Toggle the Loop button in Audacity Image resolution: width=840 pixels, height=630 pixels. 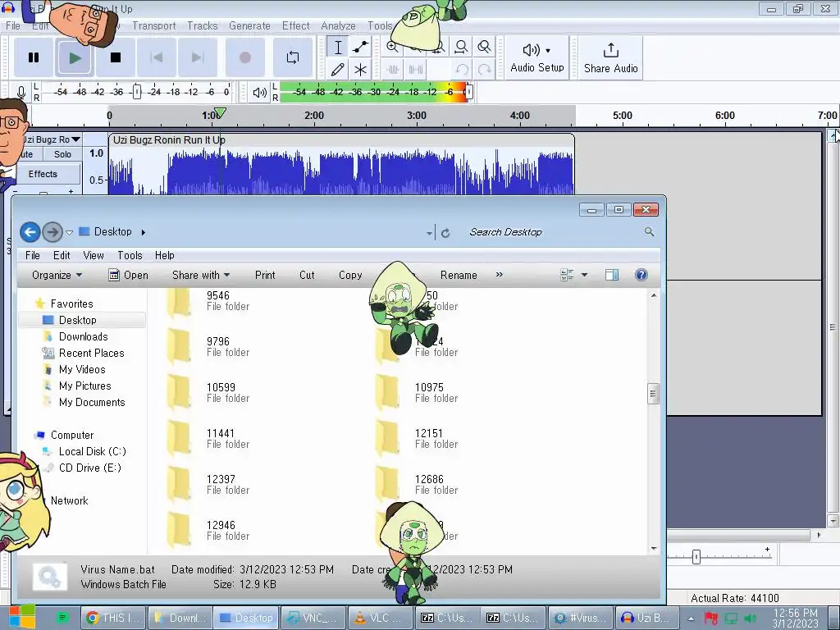click(x=293, y=57)
